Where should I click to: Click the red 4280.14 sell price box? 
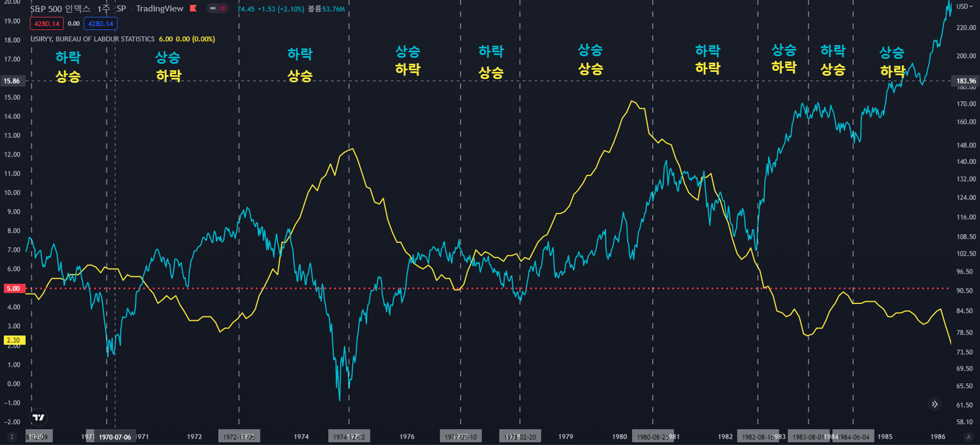[47, 24]
